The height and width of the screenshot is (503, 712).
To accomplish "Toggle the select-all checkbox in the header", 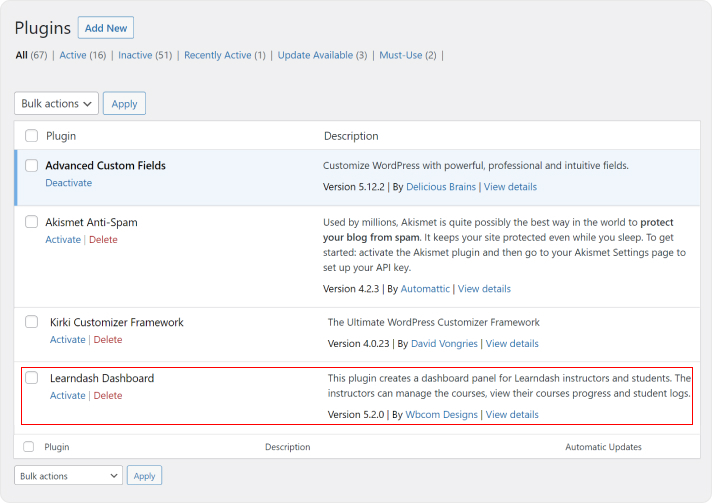I will pos(31,136).
